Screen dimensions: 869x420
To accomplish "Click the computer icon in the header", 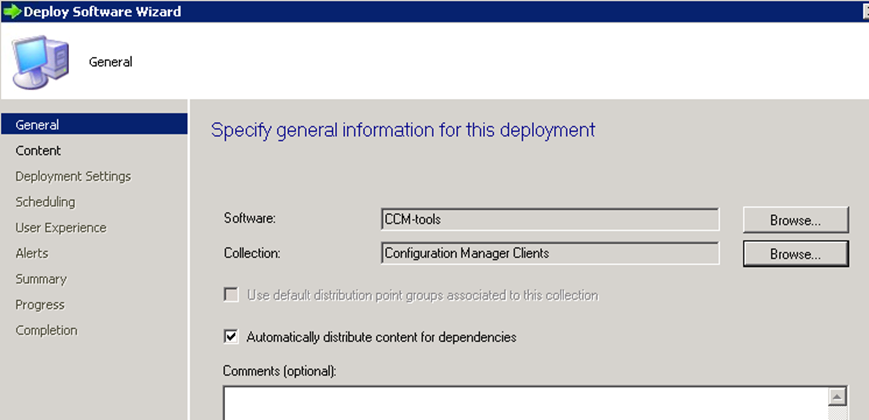I will (41, 62).
